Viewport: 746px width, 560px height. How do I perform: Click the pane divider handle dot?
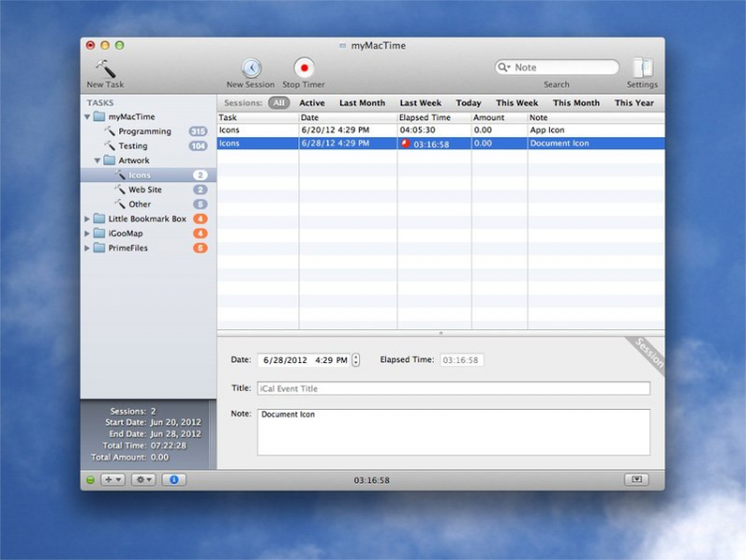tap(441, 333)
